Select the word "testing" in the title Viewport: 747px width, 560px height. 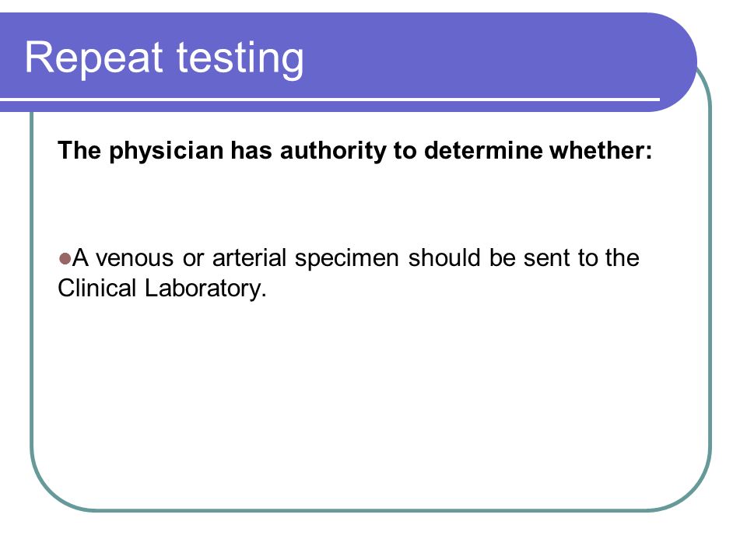pyautogui.click(x=240, y=59)
